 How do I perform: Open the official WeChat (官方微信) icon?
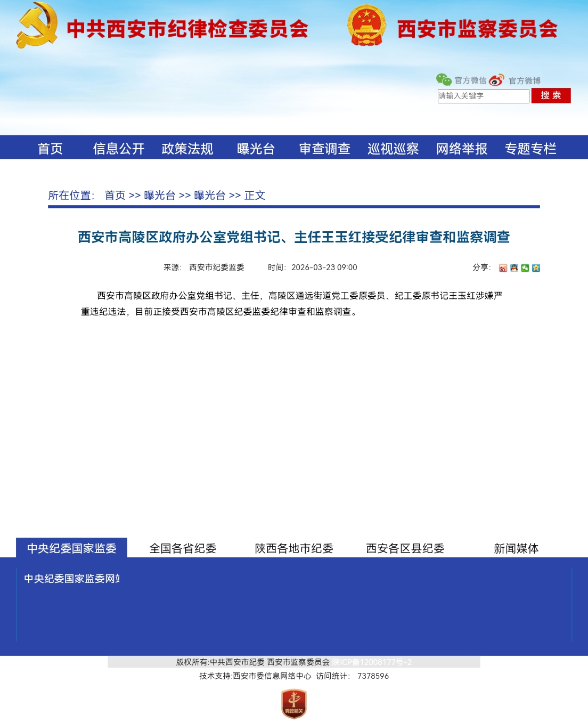click(x=444, y=80)
